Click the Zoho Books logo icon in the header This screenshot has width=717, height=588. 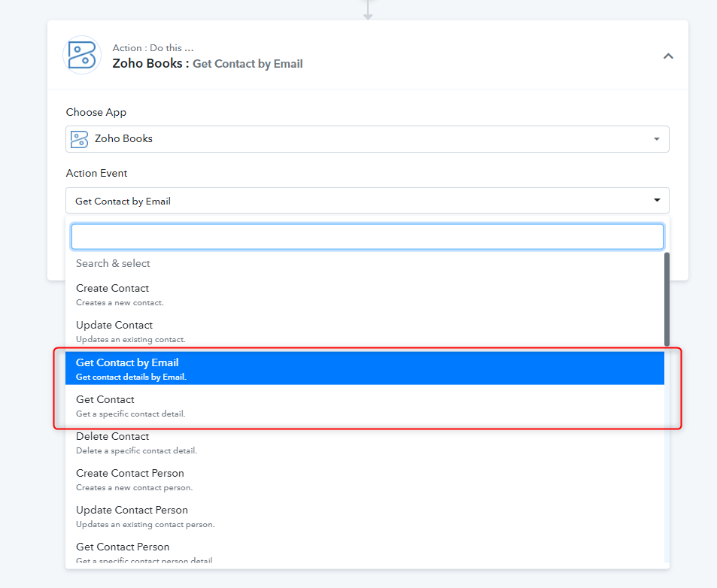point(82,55)
